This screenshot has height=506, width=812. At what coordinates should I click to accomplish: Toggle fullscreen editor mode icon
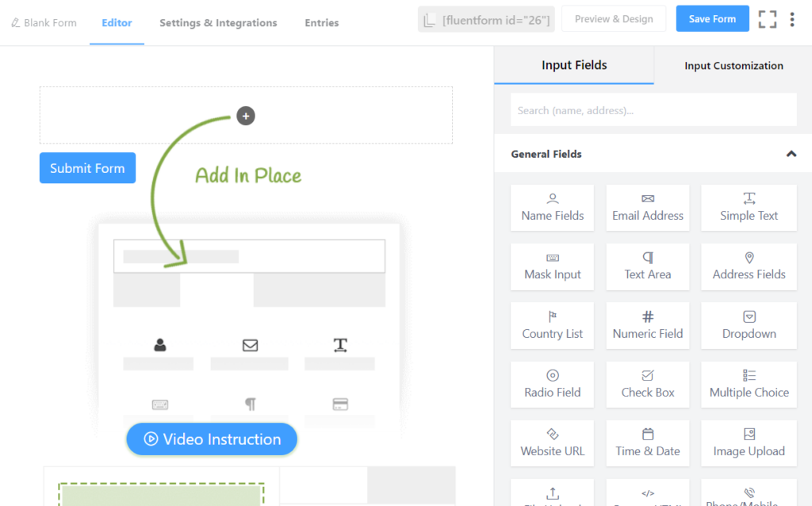[x=768, y=20]
